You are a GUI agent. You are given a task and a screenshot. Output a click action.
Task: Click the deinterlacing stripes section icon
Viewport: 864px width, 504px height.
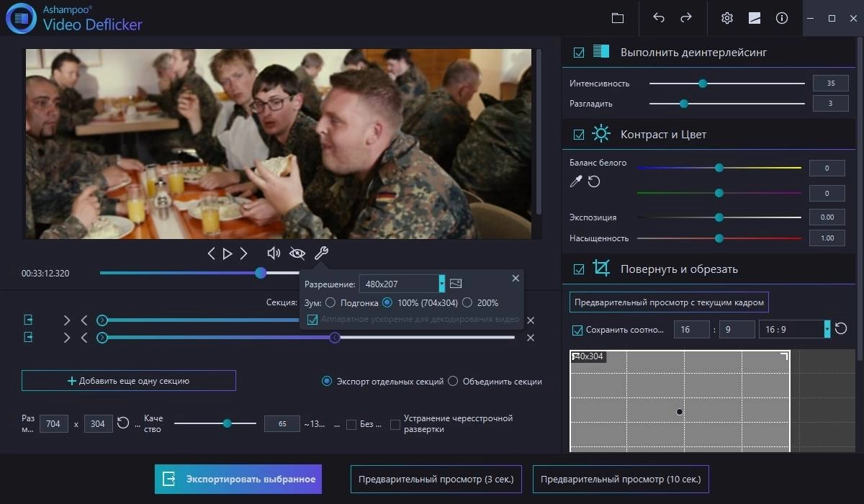(x=601, y=52)
